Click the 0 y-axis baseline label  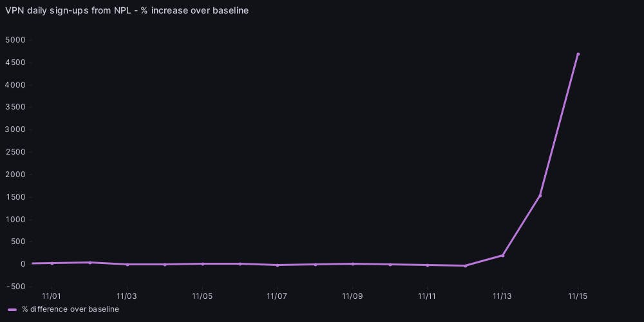coord(23,264)
